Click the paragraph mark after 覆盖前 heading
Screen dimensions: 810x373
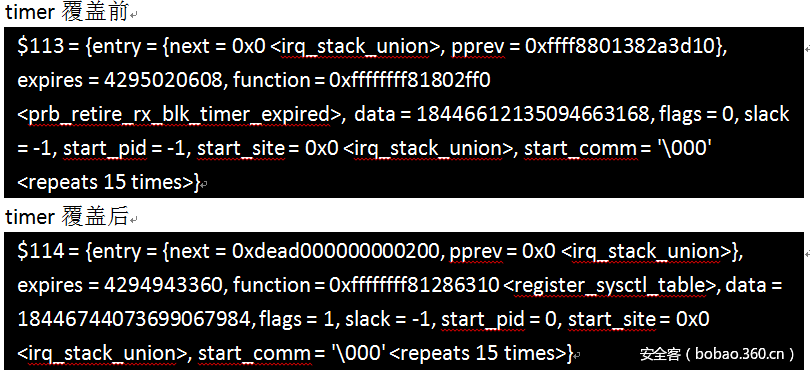pos(133,16)
